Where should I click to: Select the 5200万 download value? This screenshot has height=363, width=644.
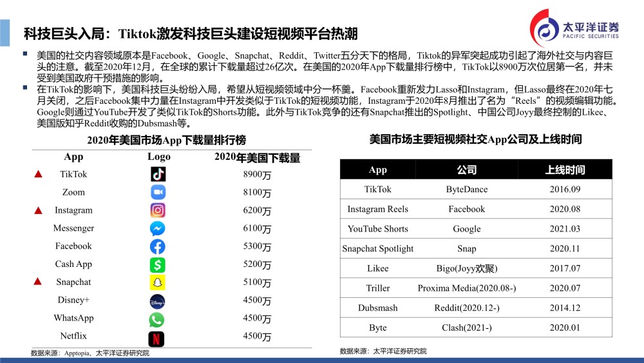257,264
